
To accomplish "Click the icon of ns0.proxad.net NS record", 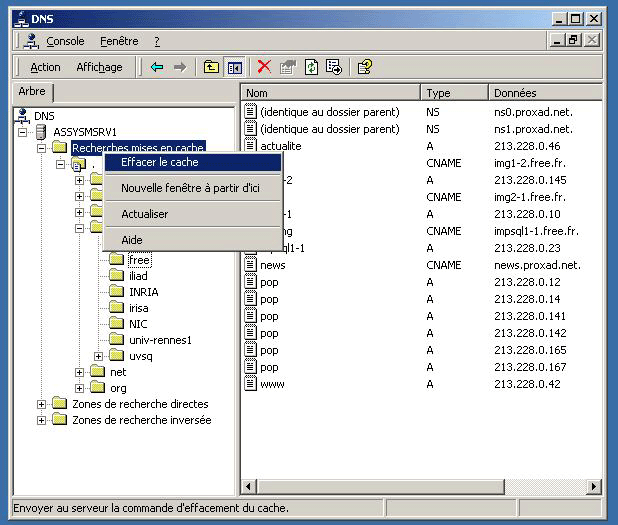I will (250, 111).
